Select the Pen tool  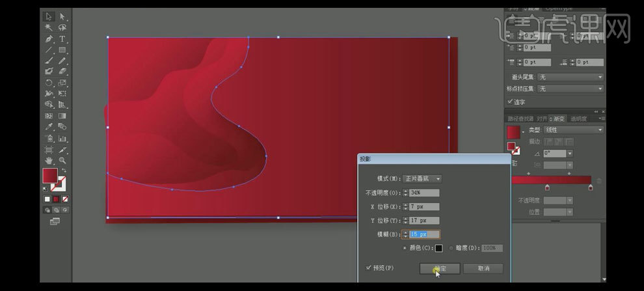tap(49, 39)
